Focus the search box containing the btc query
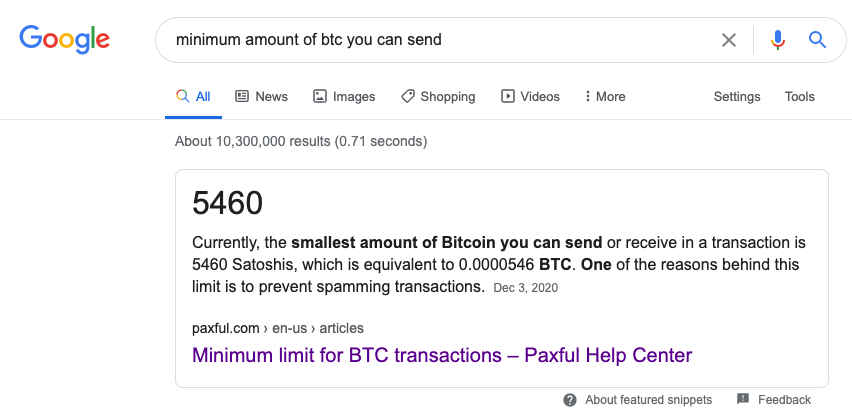 point(440,40)
